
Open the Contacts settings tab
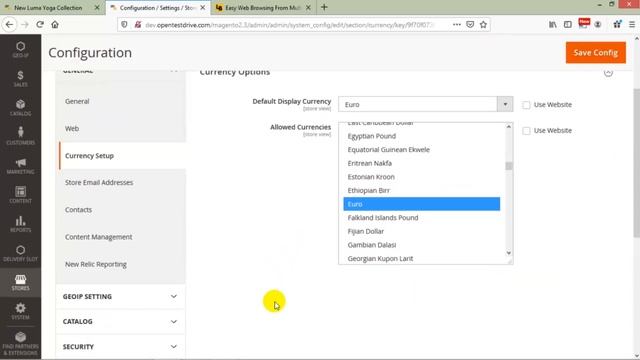tap(78, 210)
